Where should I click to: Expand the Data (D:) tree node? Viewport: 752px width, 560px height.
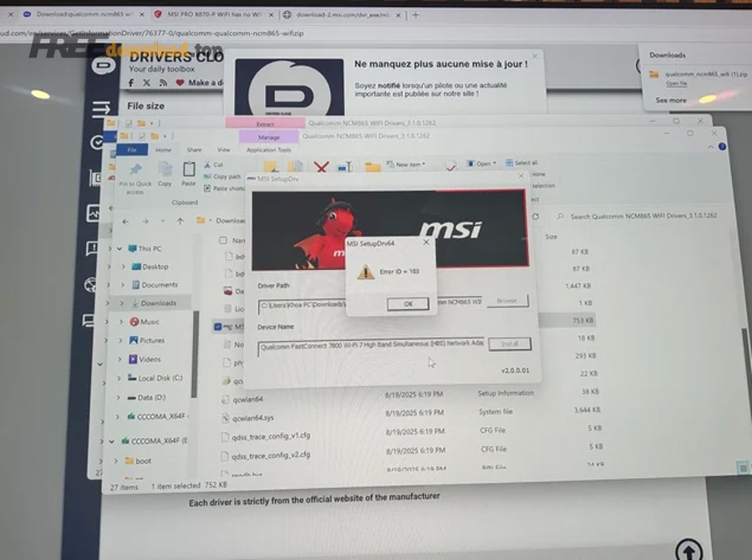(x=118, y=397)
